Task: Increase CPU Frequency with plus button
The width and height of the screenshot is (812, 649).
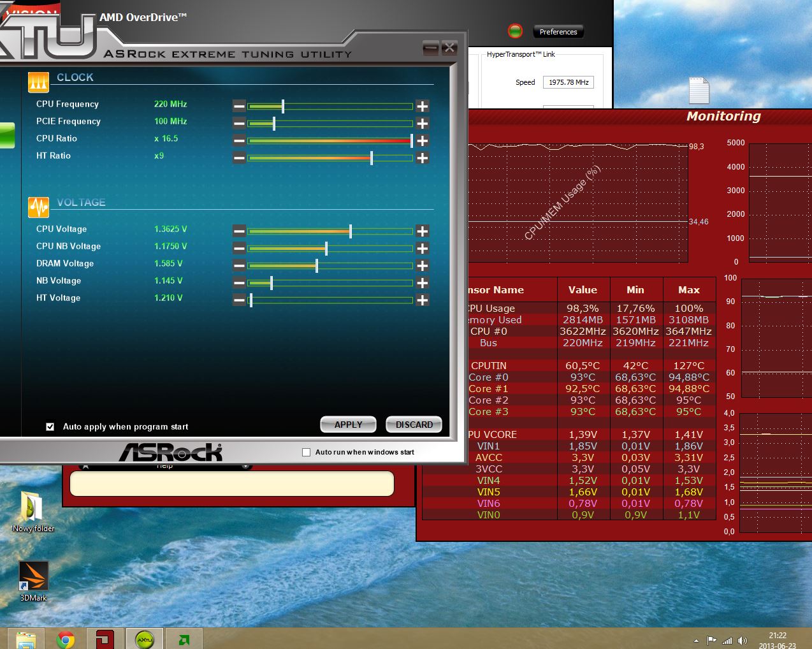Action: [422, 106]
